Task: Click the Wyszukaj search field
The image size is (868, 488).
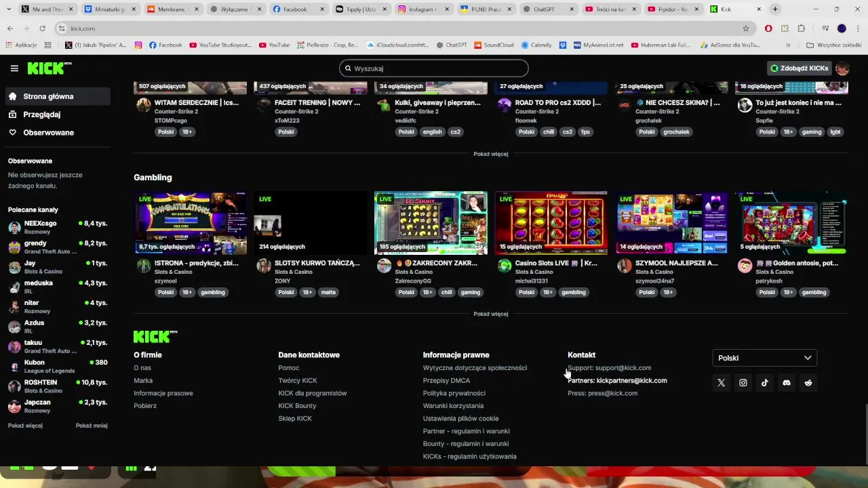Action: [x=434, y=68]
